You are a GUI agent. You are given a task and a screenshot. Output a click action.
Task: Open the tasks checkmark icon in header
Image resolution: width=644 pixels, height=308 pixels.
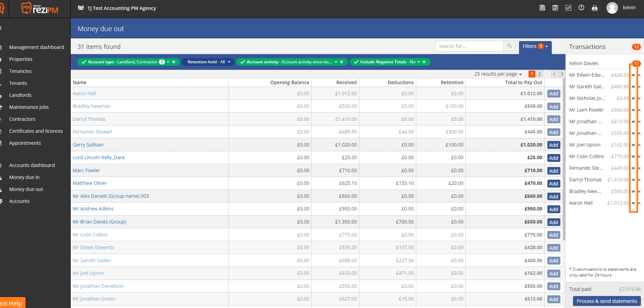point(568,8)
